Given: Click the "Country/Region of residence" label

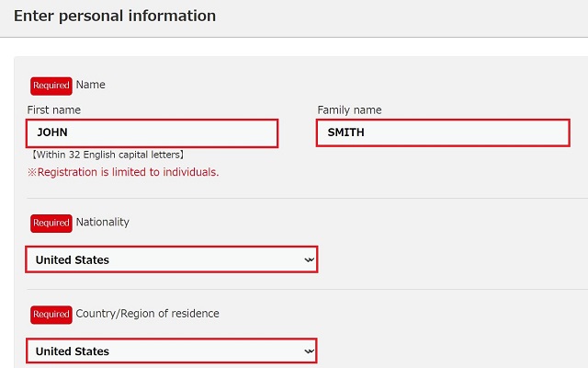Looking at the screenshot, I should (x=147, y=314).
